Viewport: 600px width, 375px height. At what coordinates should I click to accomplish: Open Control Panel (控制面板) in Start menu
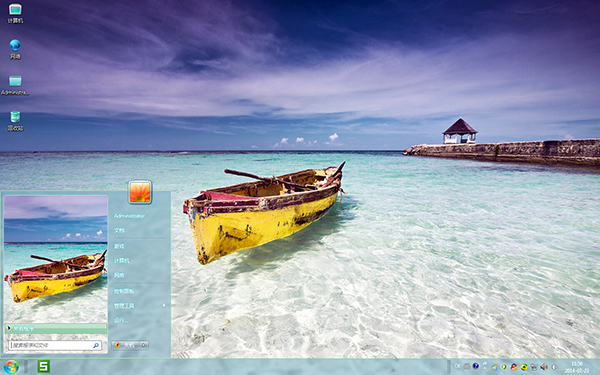pos(124,291)
